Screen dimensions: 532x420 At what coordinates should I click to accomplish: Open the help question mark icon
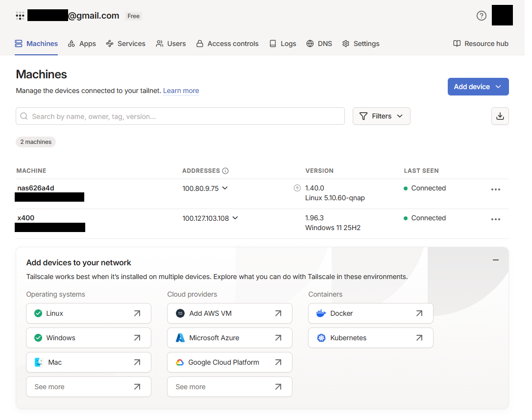(x=481, y=16)
